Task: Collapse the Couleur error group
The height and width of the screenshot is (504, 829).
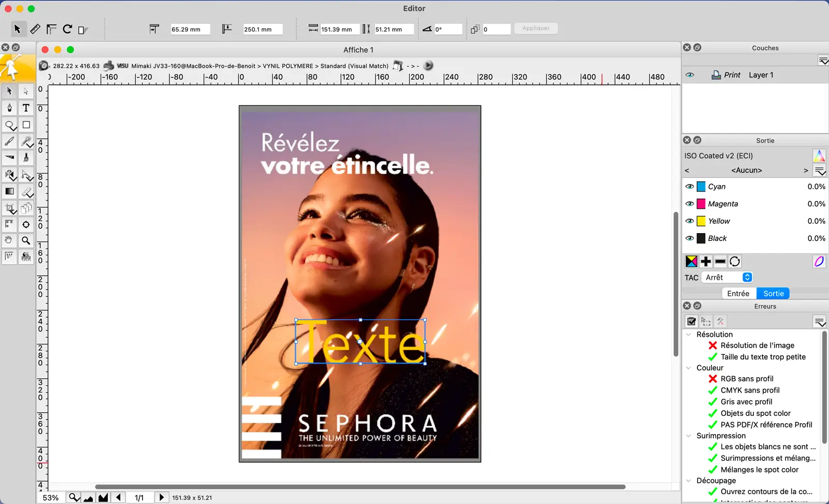Action: [689, 368]
